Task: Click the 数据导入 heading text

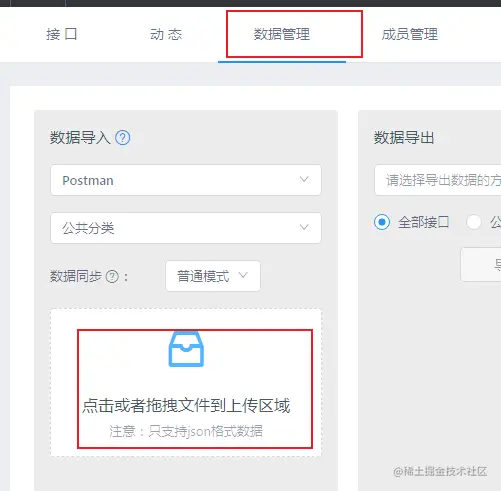Action: click(80, 138)
